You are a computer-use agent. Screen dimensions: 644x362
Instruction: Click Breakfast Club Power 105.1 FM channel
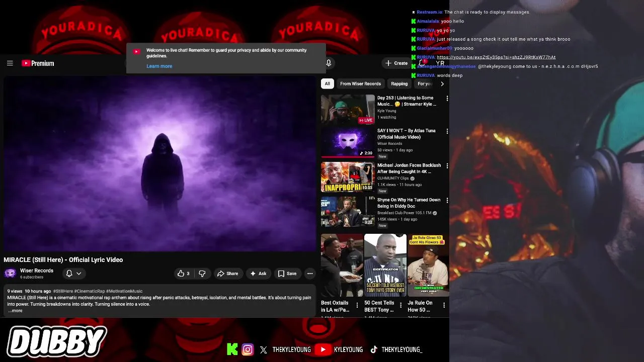click(404, 213)
